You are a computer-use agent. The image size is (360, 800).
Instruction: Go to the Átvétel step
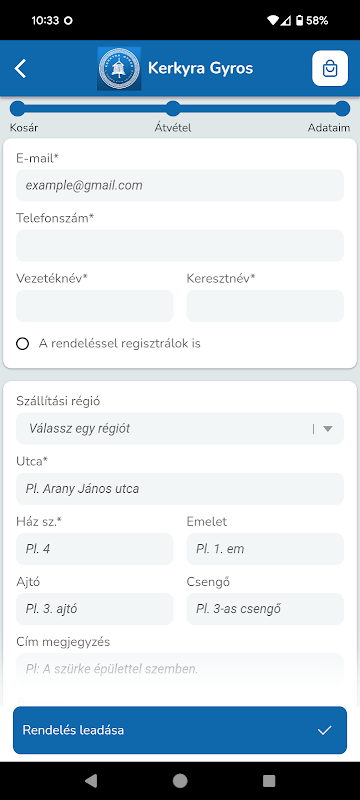click(x=173, y=109)
